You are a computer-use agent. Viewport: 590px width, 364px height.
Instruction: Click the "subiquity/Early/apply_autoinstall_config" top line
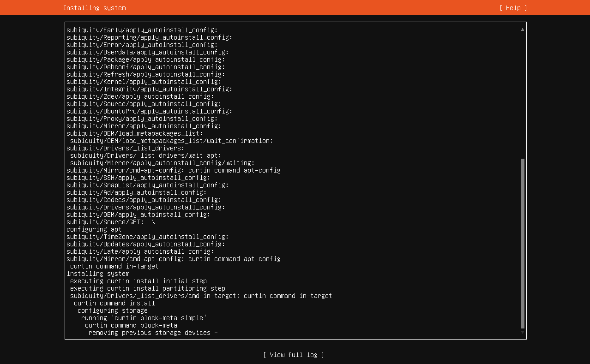(142, 30)
